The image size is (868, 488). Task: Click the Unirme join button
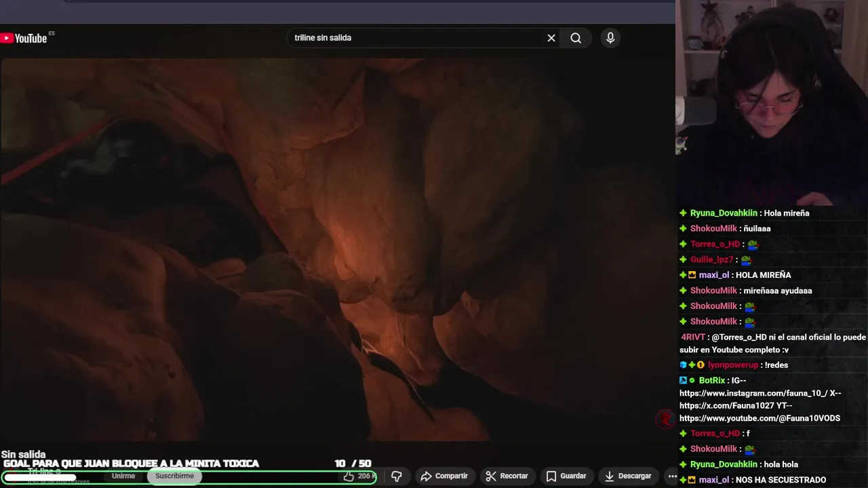[123, 476]
